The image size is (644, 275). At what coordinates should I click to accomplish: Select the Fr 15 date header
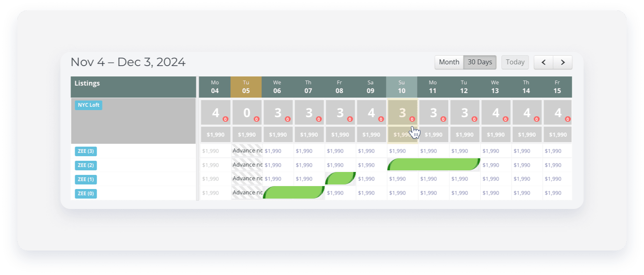[557, 87]
